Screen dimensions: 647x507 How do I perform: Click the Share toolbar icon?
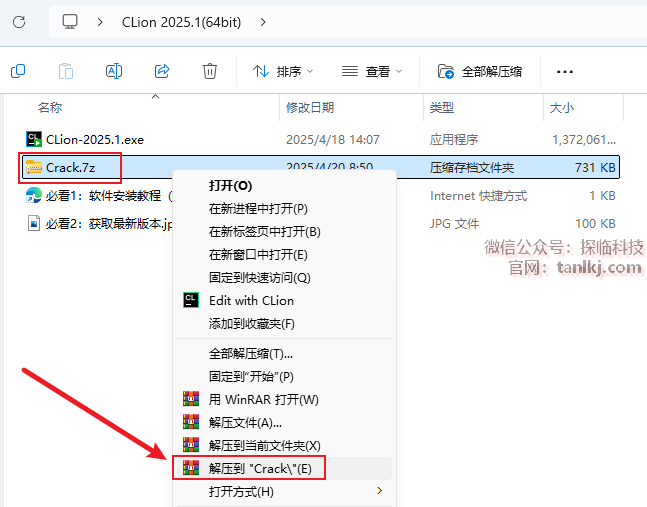162,71
